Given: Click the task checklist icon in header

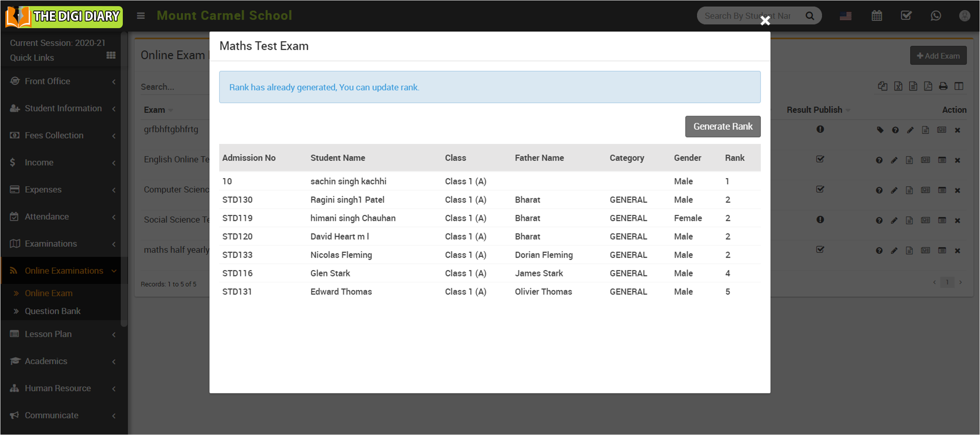Looking at the screenshot, I should (x=906, y=16).
